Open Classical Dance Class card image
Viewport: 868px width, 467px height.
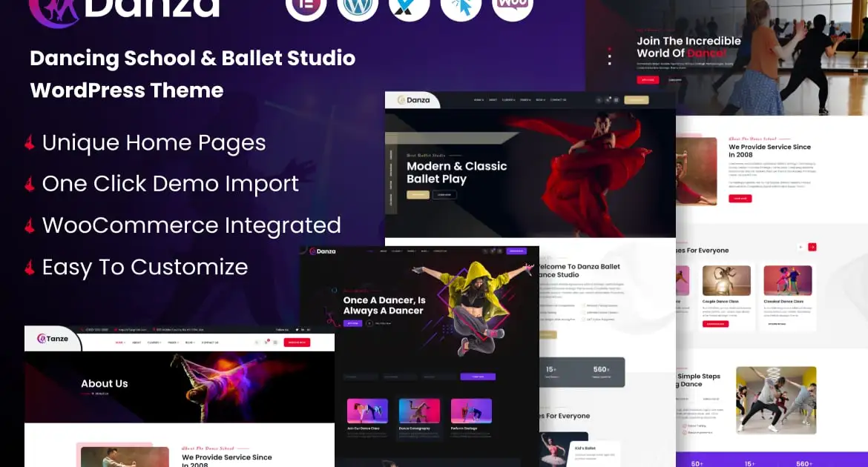pyautogui.click(x=788, y=280)
